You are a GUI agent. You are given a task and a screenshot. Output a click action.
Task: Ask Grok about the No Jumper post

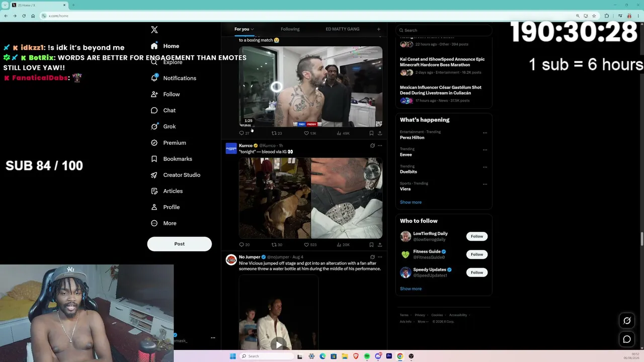click(372, 257)
